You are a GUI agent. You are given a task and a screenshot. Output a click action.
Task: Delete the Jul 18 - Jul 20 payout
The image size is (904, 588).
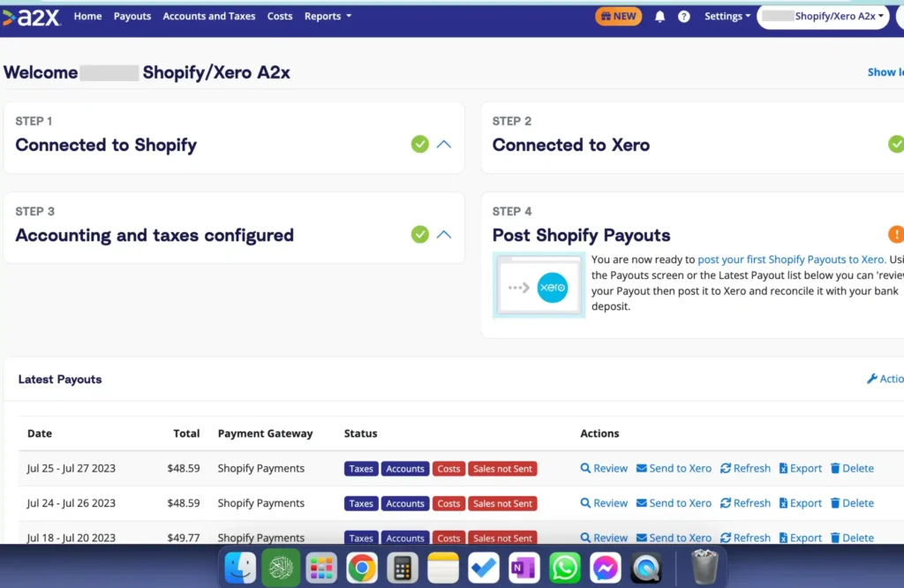click(852, 538)
